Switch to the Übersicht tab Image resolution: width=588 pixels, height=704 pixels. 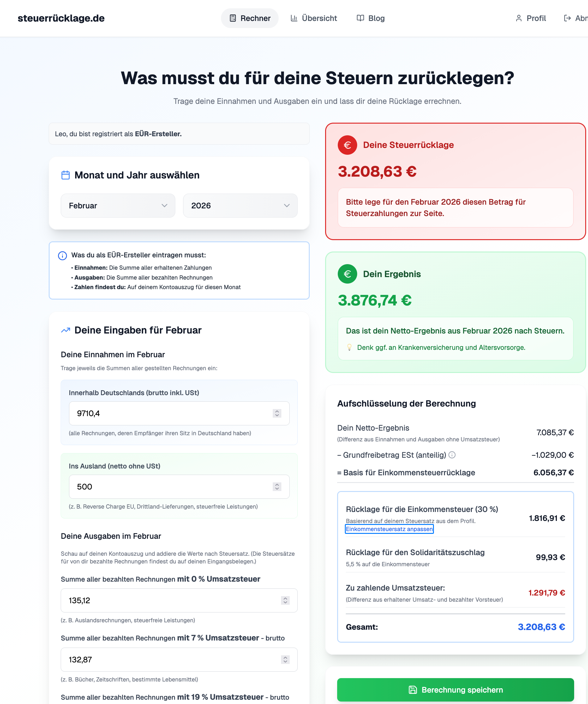click(314, 18)
